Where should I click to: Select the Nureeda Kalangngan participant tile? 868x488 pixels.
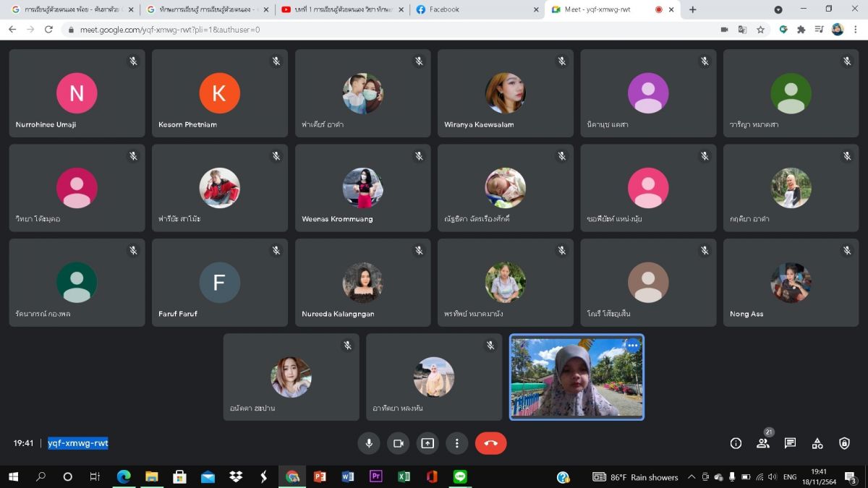click(362, 283)
